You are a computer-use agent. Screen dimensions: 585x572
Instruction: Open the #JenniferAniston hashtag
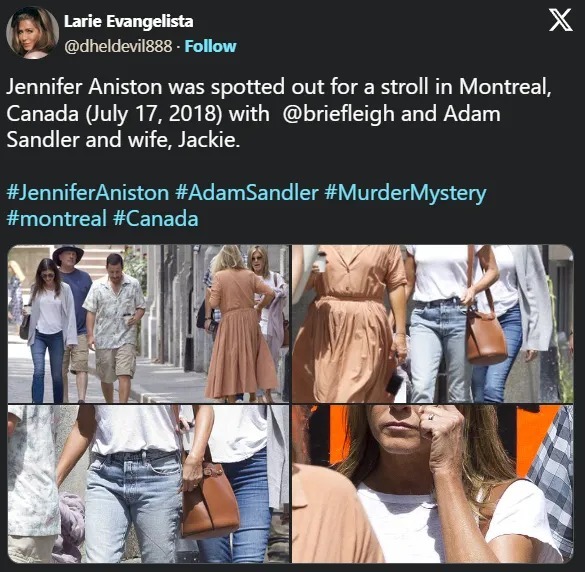coord(88,193)
